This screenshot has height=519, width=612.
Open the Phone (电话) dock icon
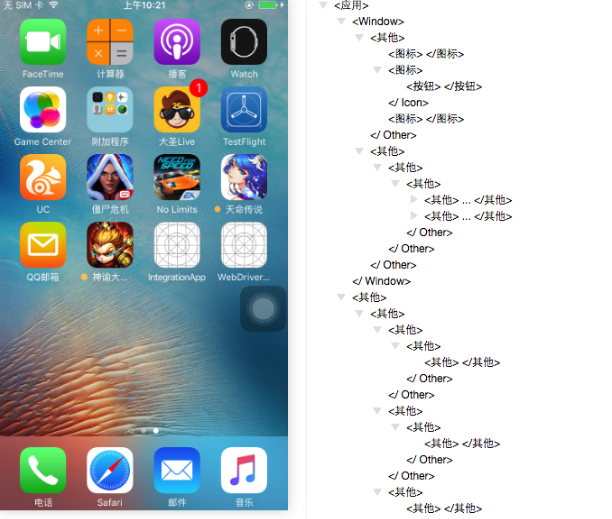pyautogui.click(x=43, y=470)
